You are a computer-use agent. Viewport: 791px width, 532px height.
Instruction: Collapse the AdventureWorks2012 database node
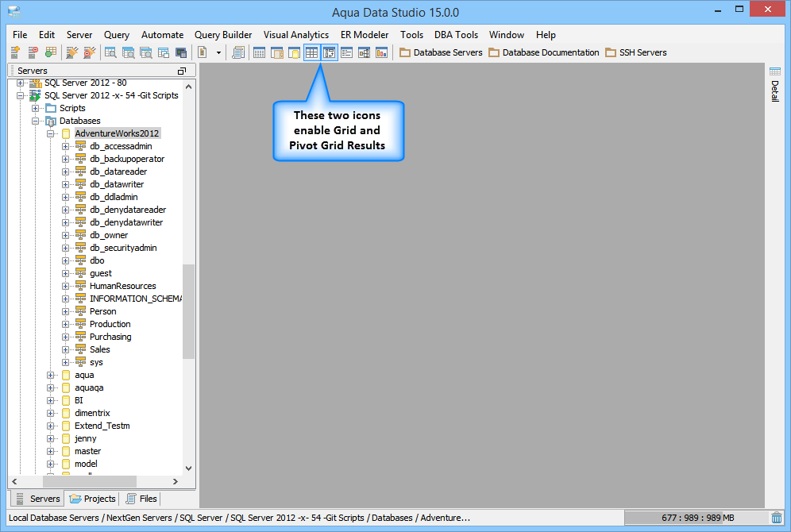51,133
